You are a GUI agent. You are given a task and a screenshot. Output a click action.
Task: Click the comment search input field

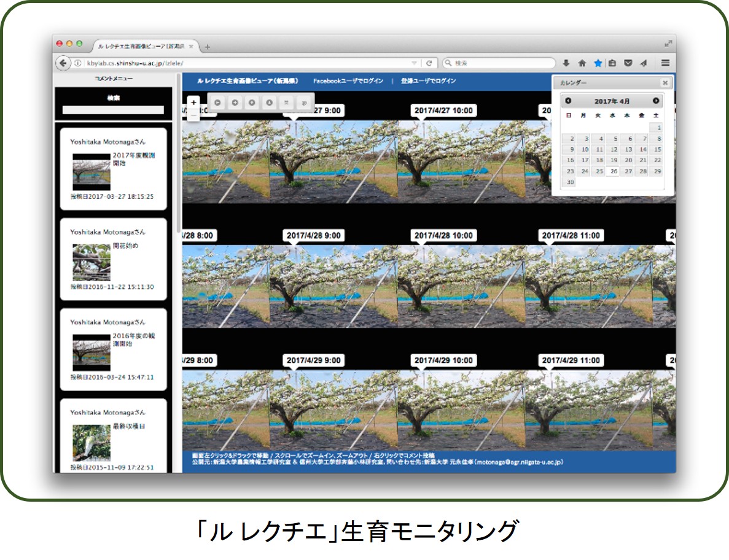tap(113, 110)
